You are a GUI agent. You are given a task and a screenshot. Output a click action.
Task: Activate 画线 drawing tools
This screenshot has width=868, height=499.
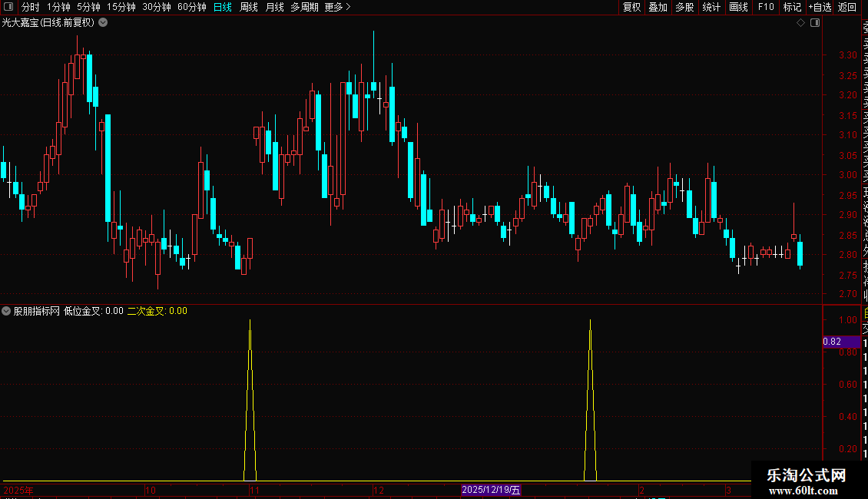[738, 7]
